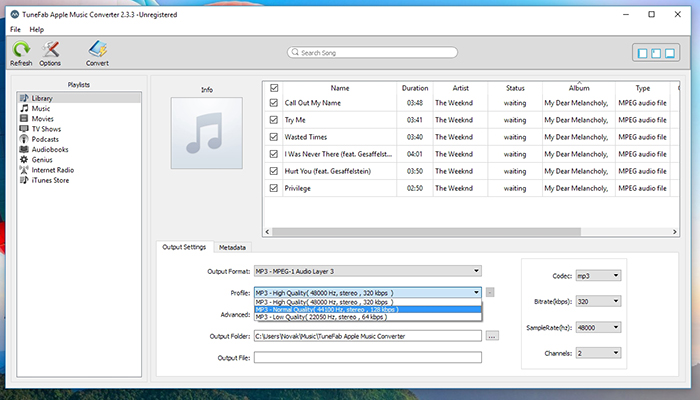Uncheck the Try Me song checkbox
The image size is (700, 400).
coord(274,120)
